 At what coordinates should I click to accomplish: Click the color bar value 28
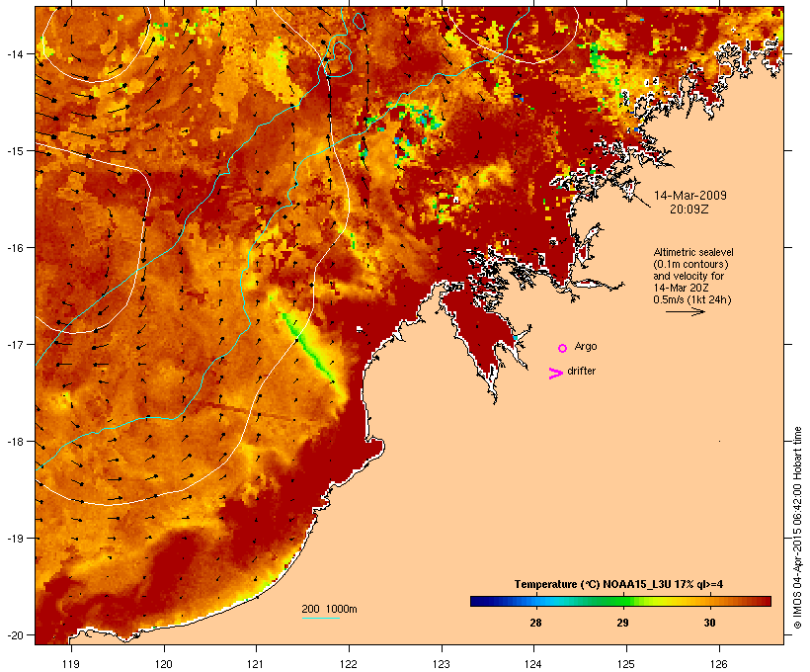535,623
